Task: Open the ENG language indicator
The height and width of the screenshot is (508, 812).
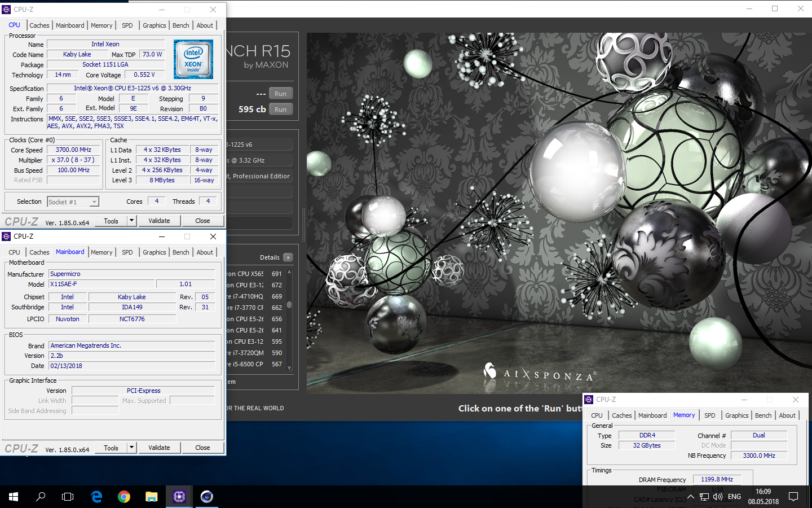Action: tap(734, 497)
